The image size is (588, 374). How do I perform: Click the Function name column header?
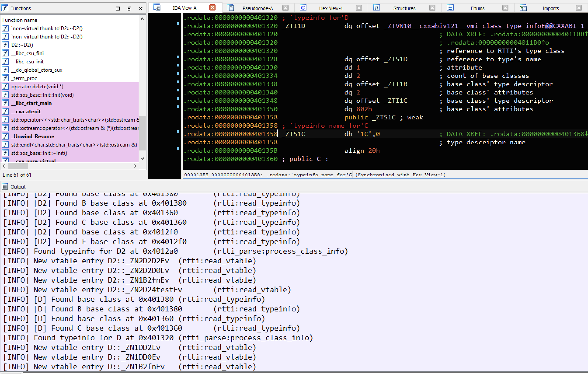click(20, 20)
